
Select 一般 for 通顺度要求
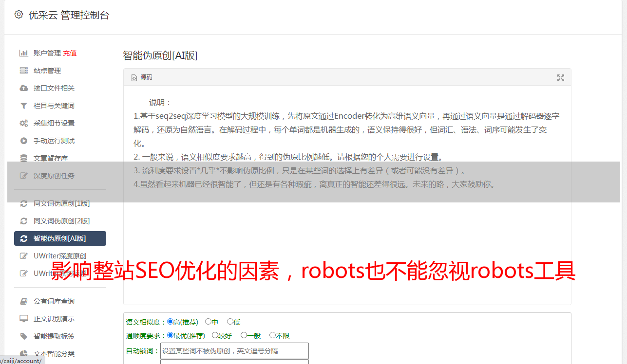244,335
